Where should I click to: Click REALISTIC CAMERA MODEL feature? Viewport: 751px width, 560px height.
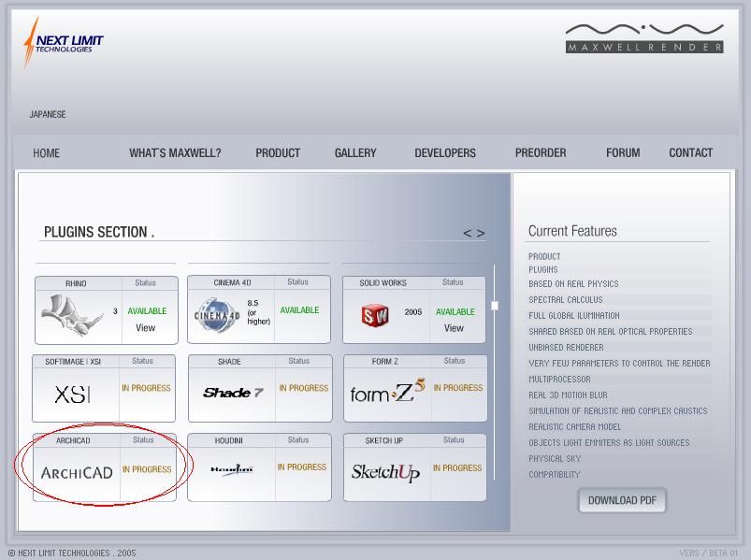(575, 426)
